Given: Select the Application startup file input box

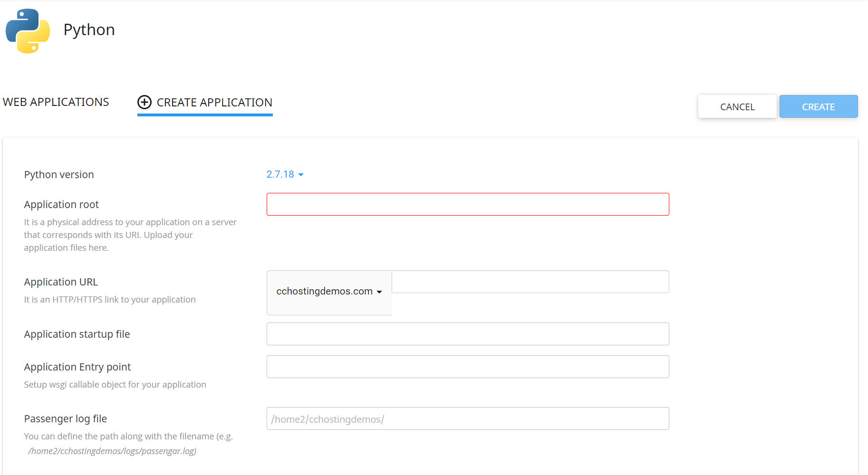Looking at the screenshot, I should tap(467, 334).
